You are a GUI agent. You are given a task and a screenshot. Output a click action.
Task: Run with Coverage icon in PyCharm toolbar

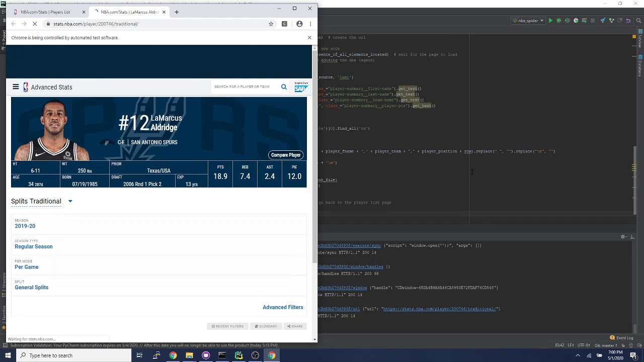pos(568,21)
